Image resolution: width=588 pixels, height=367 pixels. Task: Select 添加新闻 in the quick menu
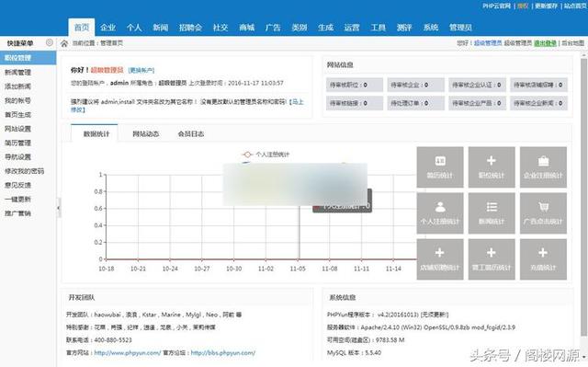coord(17,86)
